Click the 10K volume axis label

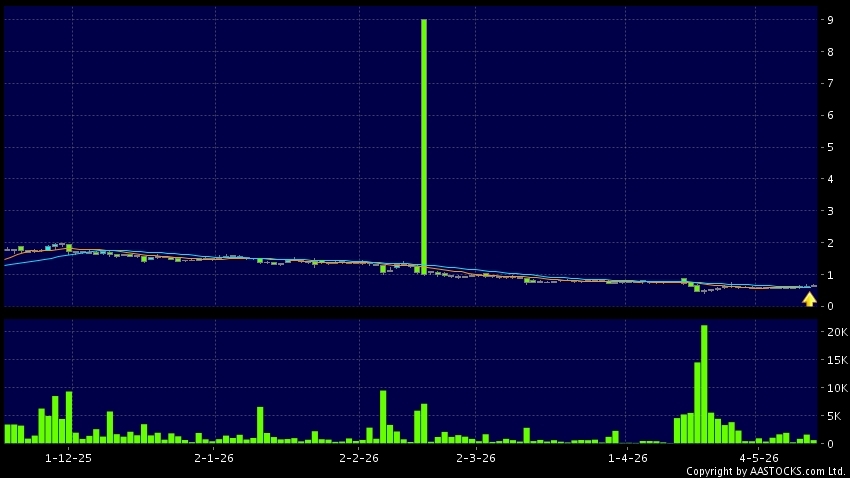point(838,388)
